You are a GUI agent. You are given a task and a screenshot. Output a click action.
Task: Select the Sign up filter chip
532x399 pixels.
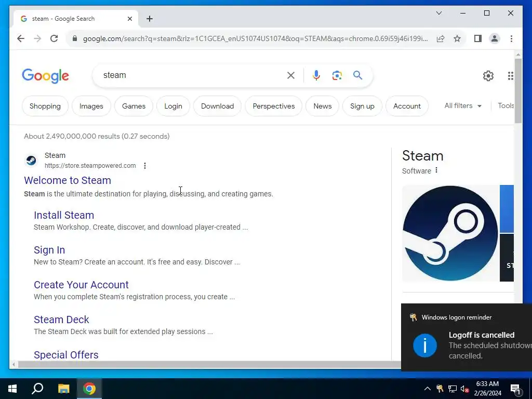click(362, 106)
